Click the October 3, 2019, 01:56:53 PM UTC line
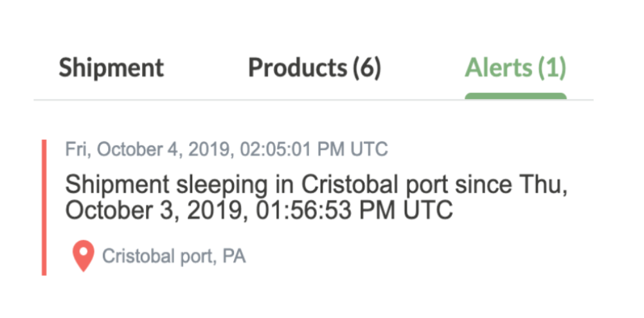Screen dimensions: 644x318 pyautogui.click(x=259, y=210)
